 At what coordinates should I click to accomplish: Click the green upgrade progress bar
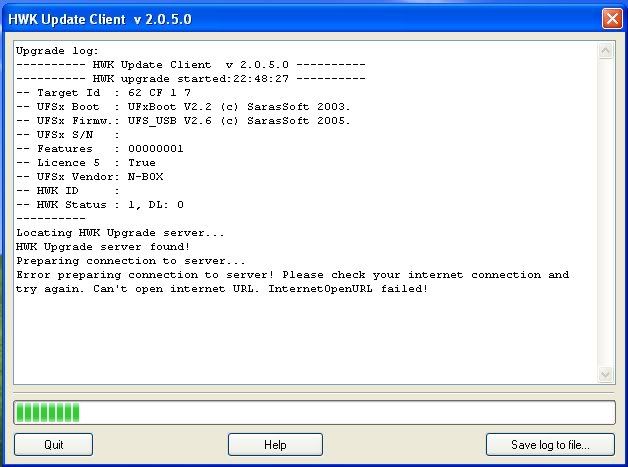[314, 413]
